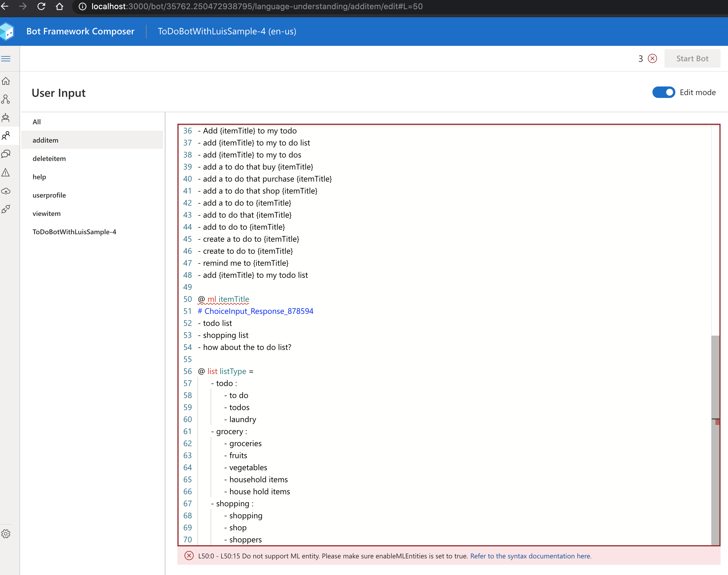Open the Skills plug icon

click(6, 209)
